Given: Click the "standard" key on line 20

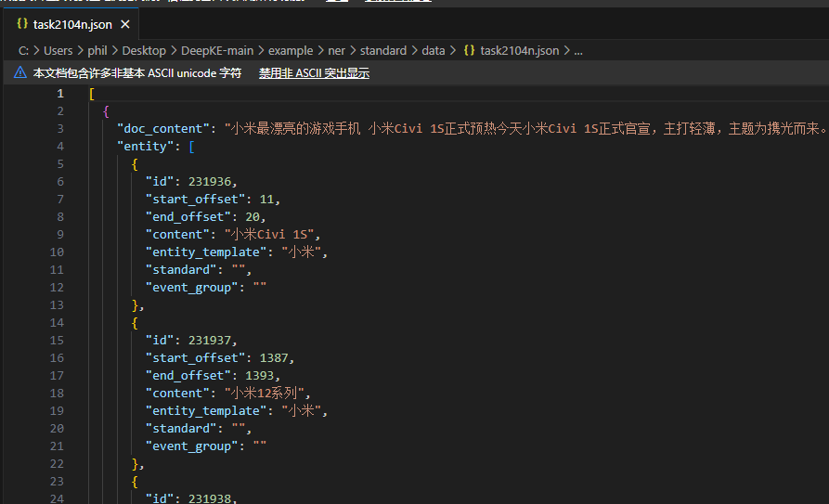Looking at the screenshot, I should point(181,429).
